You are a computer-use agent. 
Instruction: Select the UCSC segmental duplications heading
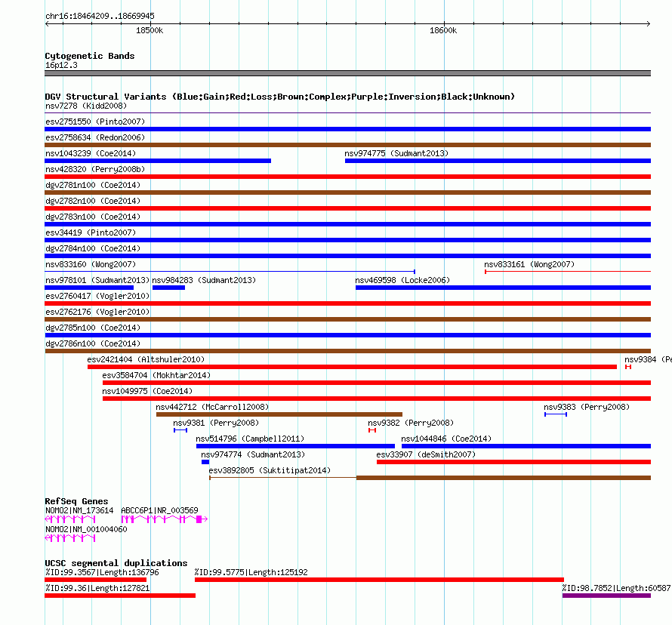(116, 563)
